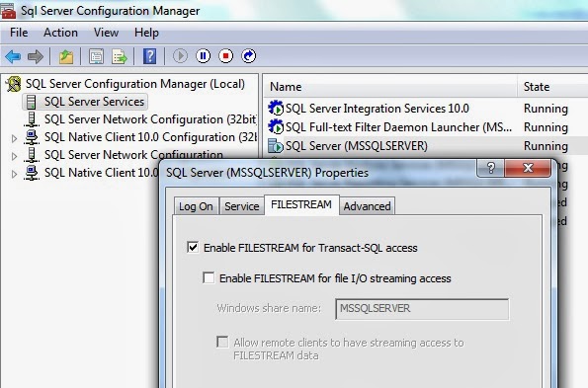Image resolution: width=588 pixels, height=388 pixels.
Task: Click the Export List toolbar icon
Action: (x=120, y=56)
